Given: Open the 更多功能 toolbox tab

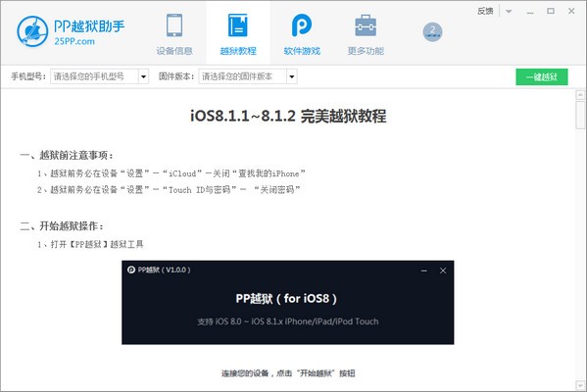Looking at the screenshot, I should pyautogui.click(x=366, y=34).
